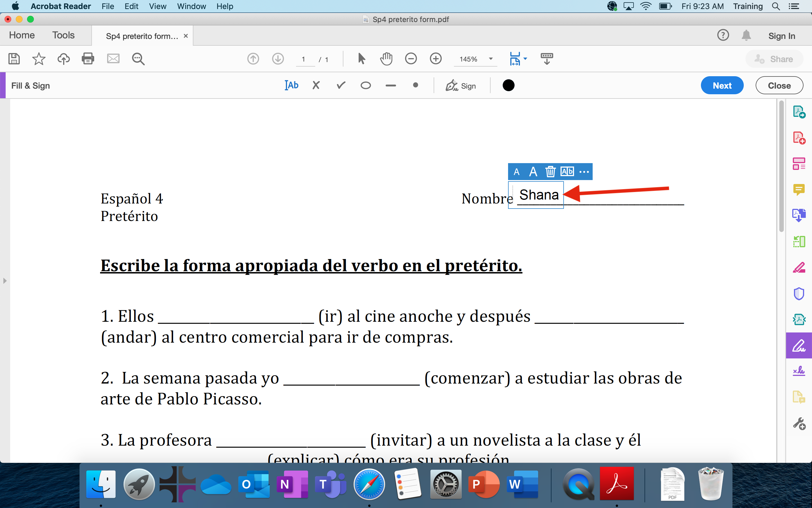The image size is (812, 508).
Task: Open Spotlight search in menu bar
Action: (775, 6)
